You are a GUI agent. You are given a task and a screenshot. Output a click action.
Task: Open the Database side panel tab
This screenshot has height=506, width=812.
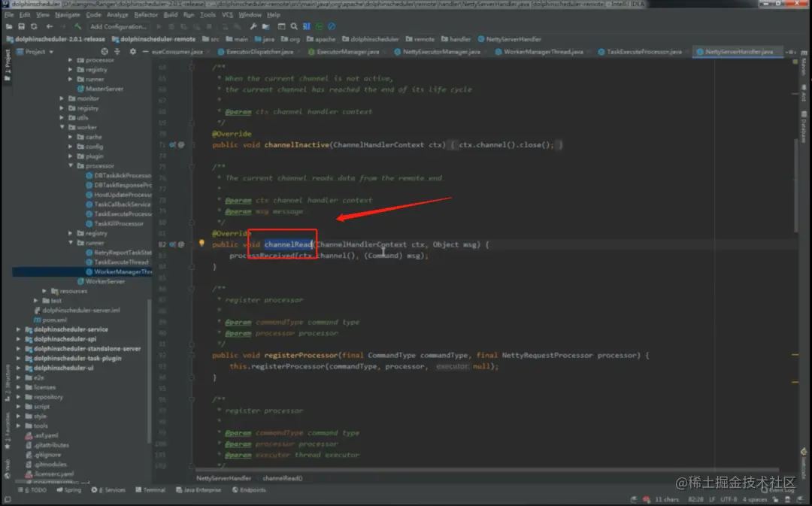804,127
